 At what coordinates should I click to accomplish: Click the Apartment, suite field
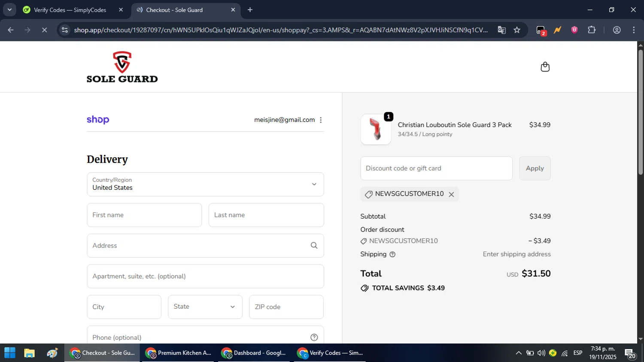pyautogui.click(x=205, y=276)
